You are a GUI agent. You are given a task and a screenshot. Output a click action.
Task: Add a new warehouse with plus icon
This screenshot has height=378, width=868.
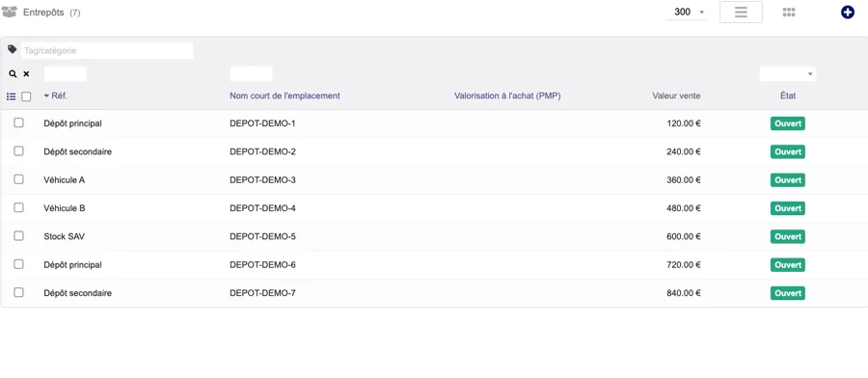(847, 13)
